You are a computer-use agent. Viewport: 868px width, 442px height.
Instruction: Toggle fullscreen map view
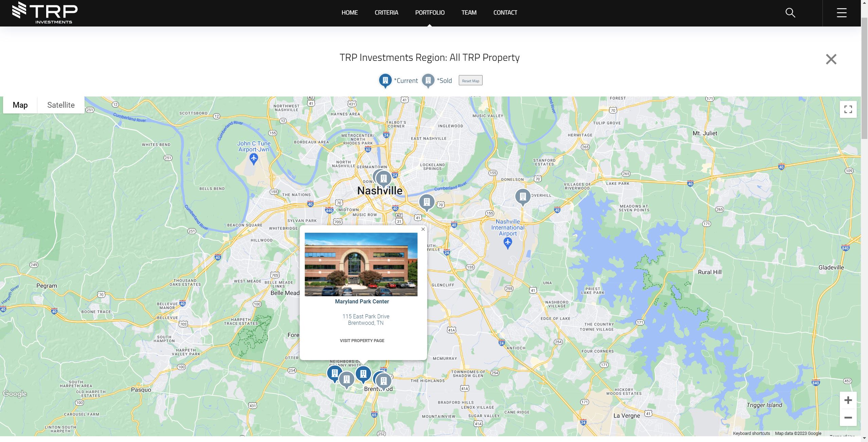pos(848,109)
